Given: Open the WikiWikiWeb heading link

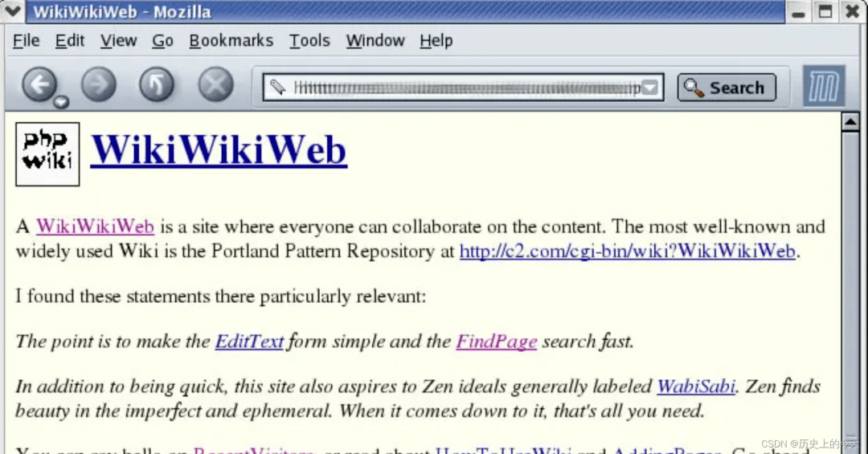Looking at the screenshot, I should tap(219, 150).
